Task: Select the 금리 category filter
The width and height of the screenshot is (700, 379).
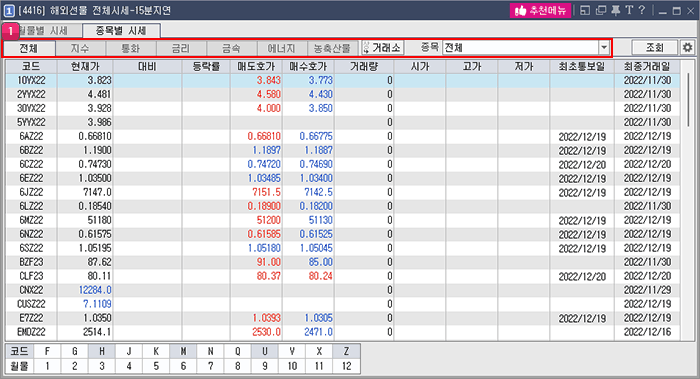Action: (181, 48)
